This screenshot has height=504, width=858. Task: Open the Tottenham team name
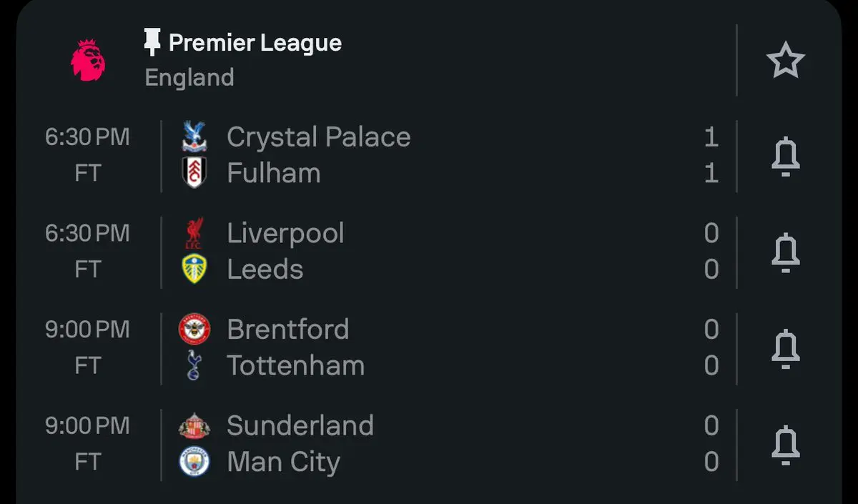[295, 366]
